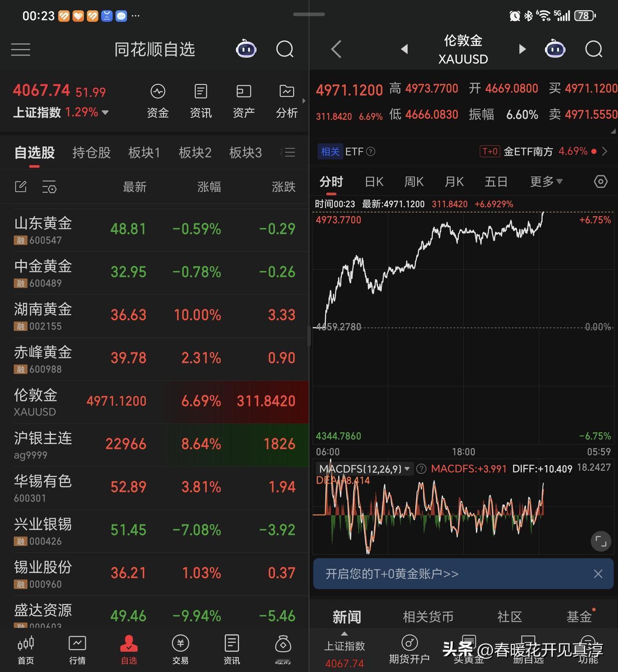Open the 资金 shortcut icon
The height and width of the screenshot is (672, 618).
coord(157,101)
